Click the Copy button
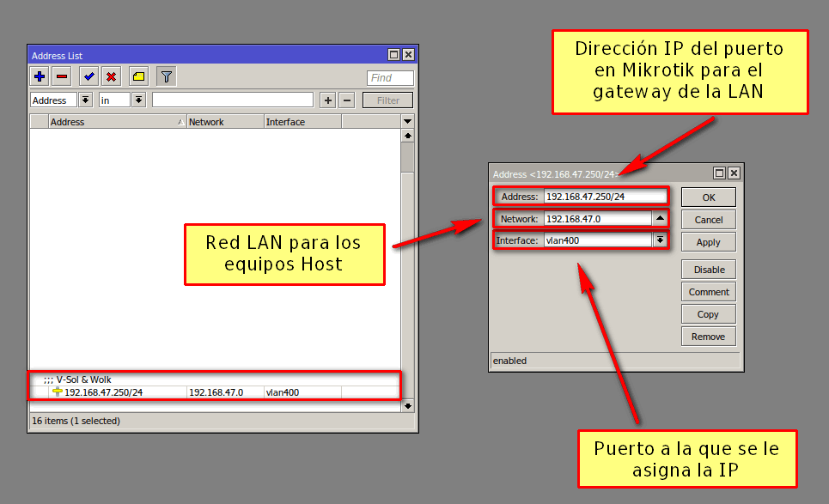This screenshot has width=829, height=504. pyautogui.click(x=709, y=314)
